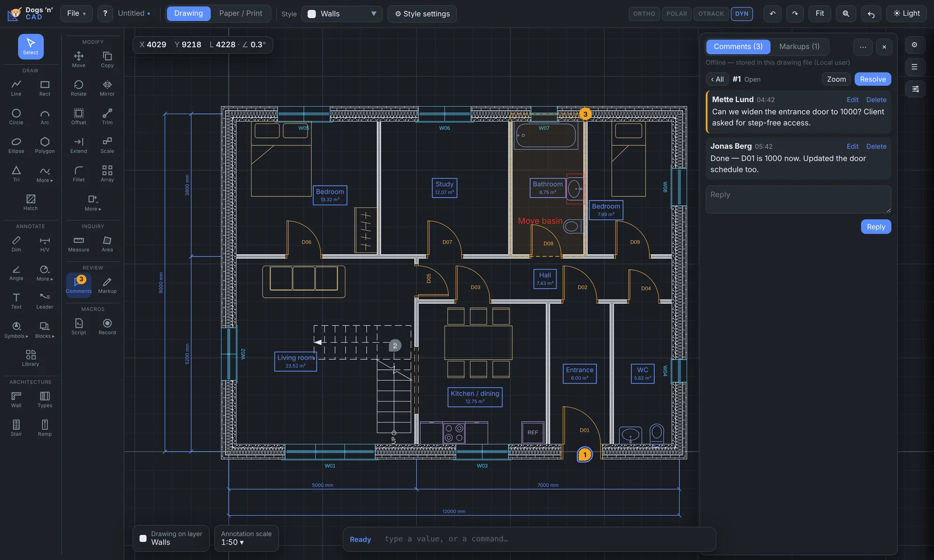Switch to the Paper / Print tab
The width and height of the screenshot is (934, 560).
(x=241, y=14)
